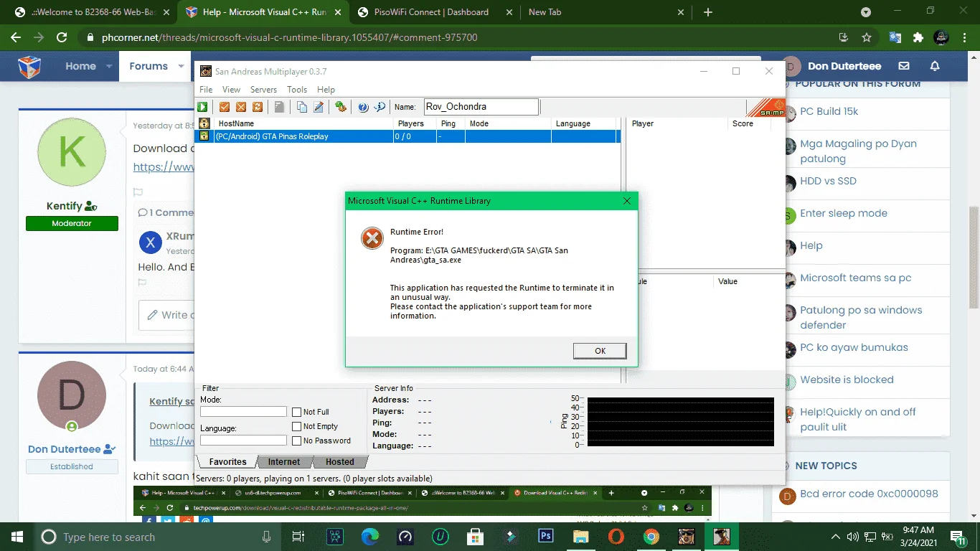This screenshot has height=551, width=980.
Task: Open a new Chrome tab with plus button
Action: 708,12
